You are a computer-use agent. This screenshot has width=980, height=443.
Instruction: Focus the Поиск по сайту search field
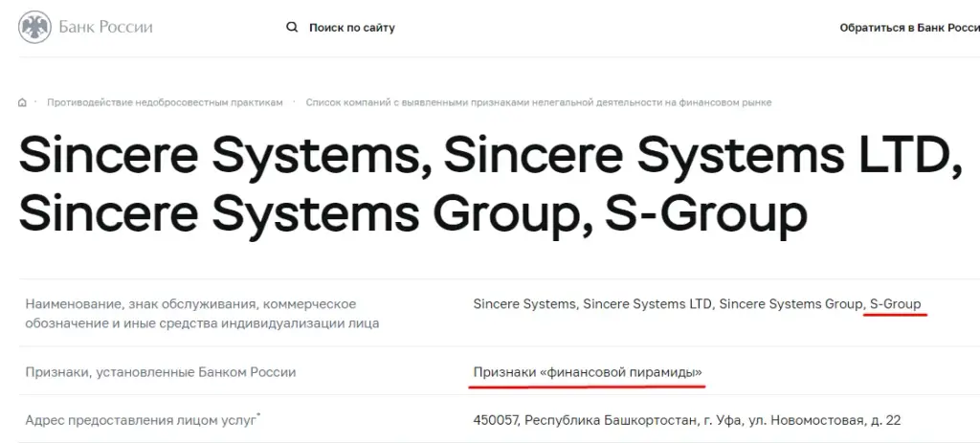coord(352,28)
